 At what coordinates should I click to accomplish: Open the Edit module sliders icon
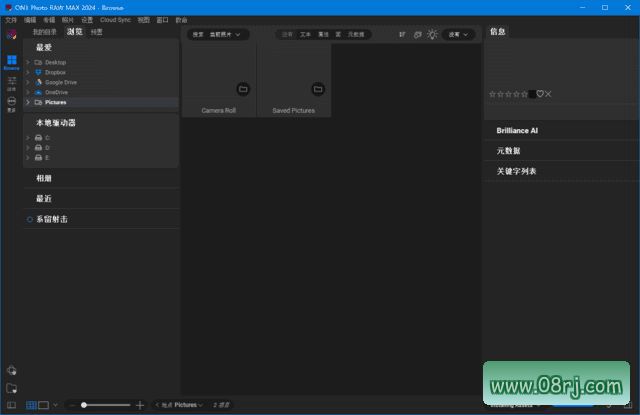[11, 82]
